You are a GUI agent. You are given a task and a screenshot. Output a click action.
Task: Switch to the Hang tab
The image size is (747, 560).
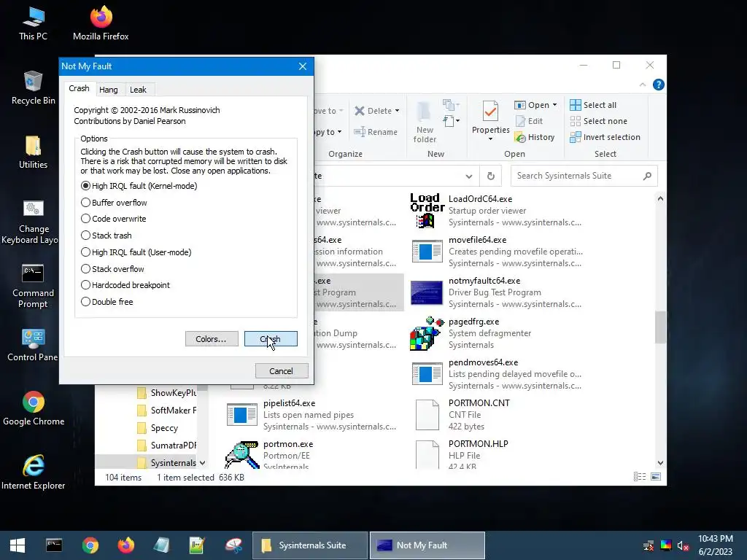109,90
